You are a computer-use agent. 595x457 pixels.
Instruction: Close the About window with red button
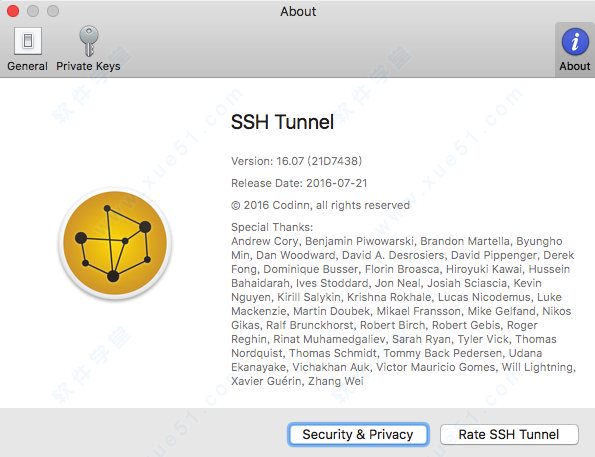(x=13, y=11)
